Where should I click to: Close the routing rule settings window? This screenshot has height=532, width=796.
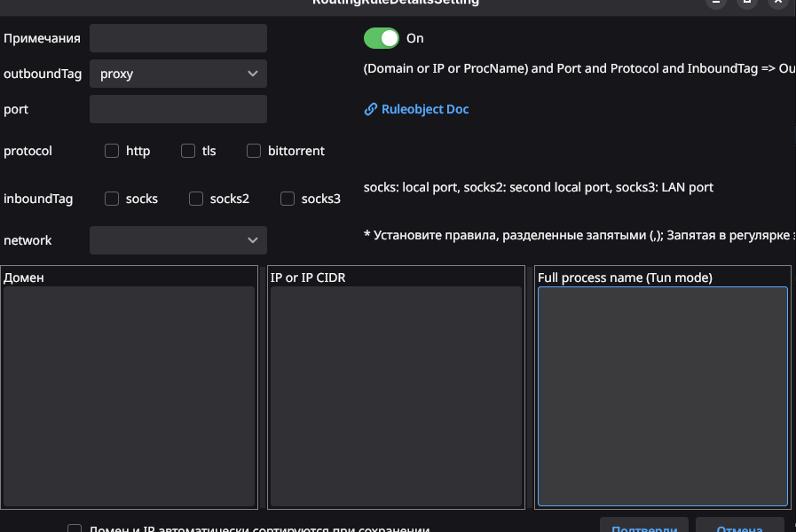(x=778, y=3)
